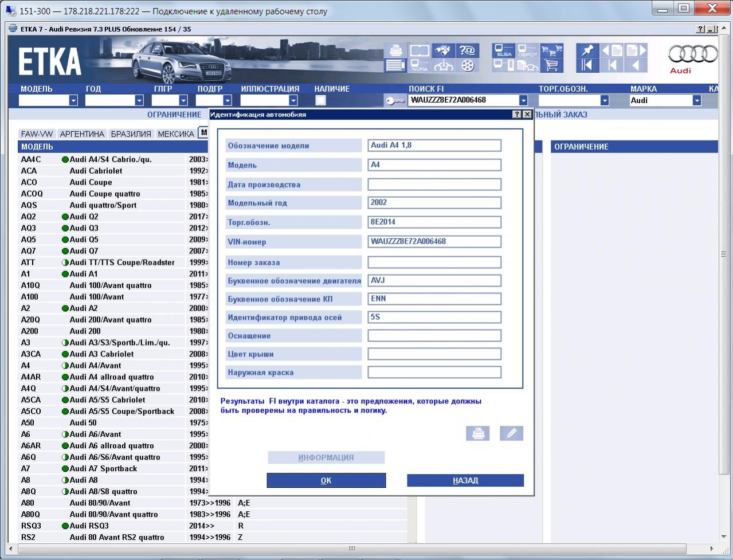Click the НАЗАД button
The width and height of the screenshot is (733, 560).
click(465, 480)
